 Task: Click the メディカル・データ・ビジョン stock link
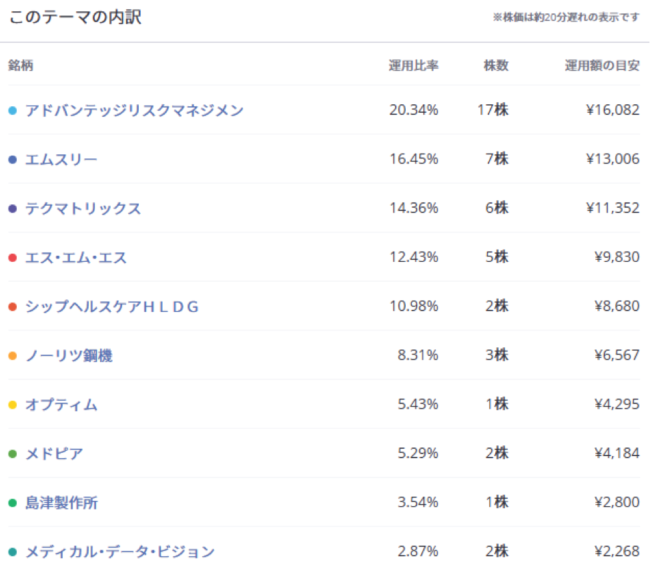coord(120,551)
